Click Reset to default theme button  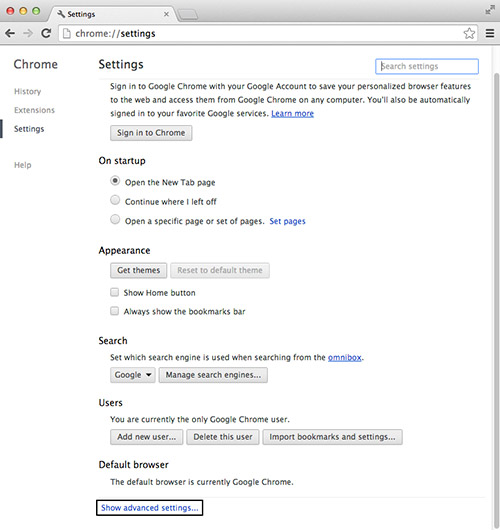220,270
